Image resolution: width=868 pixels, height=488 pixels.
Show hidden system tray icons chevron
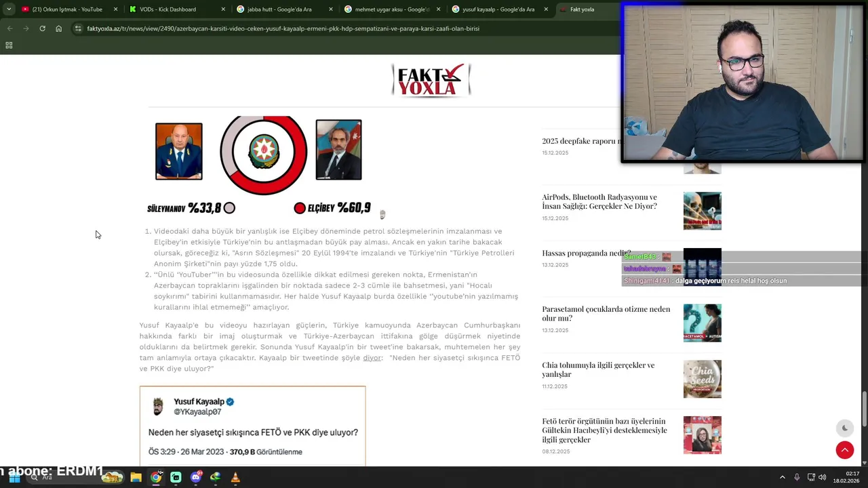point(782,477)
